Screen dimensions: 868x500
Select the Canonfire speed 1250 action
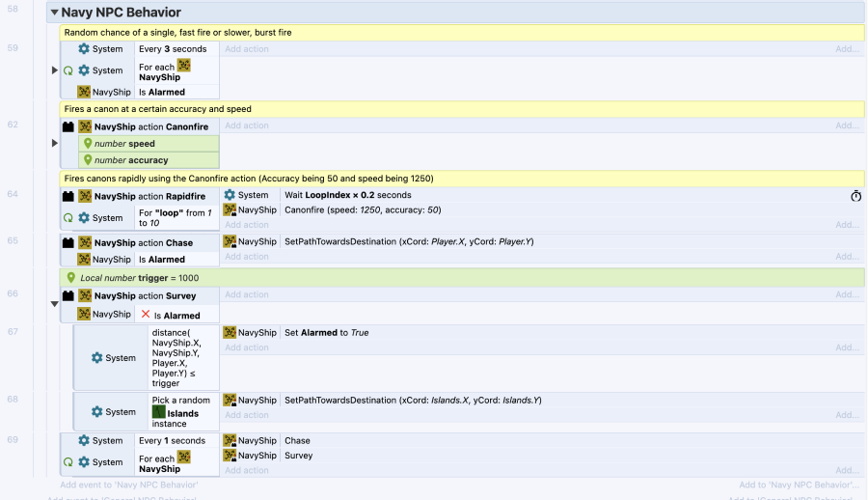[363, 209]
